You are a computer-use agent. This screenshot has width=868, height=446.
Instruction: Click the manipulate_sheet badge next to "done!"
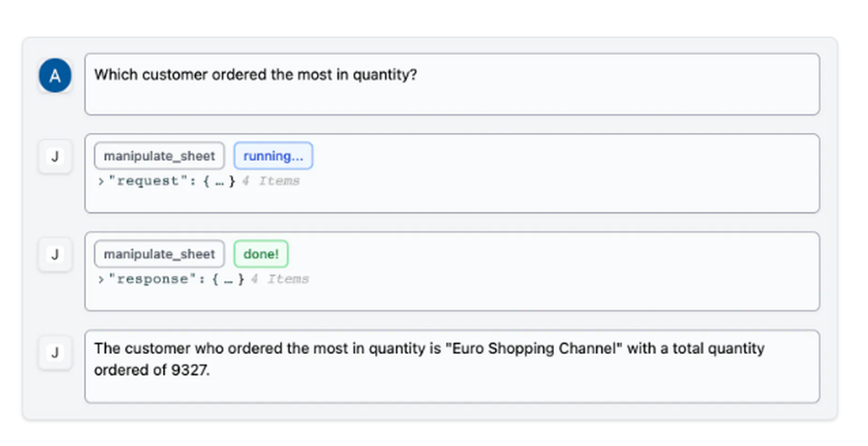point(159,254)
